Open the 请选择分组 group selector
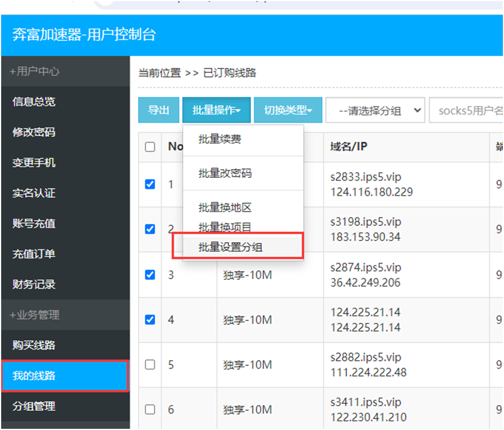The width and height of the screenshot is (504, 430). [x=375, y=110]
